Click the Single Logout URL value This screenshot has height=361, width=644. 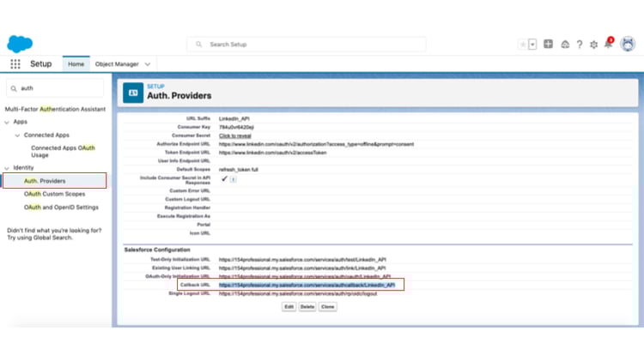coord(298,294)
